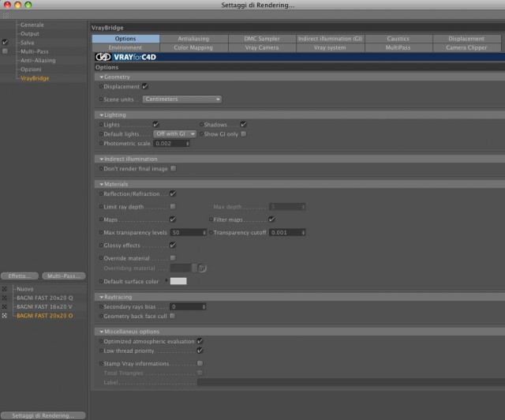
Task: Expand the Default surface color triangle
Action: tap(166, 281)
